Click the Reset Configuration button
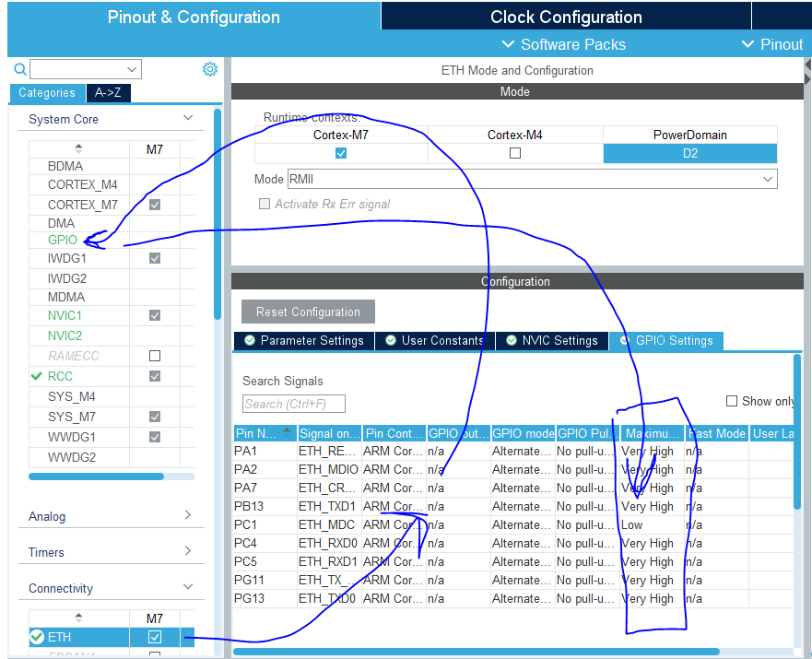 click(x=308, y=312)
